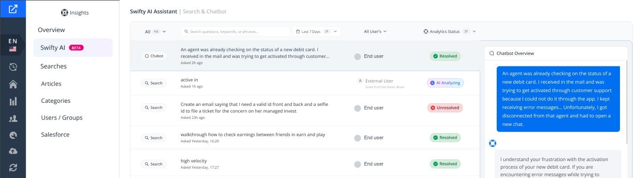This screenshot has width=644, height=178.
Task: Click the Swifty AI Assistant breadcrumb
Action: (154, 12)
